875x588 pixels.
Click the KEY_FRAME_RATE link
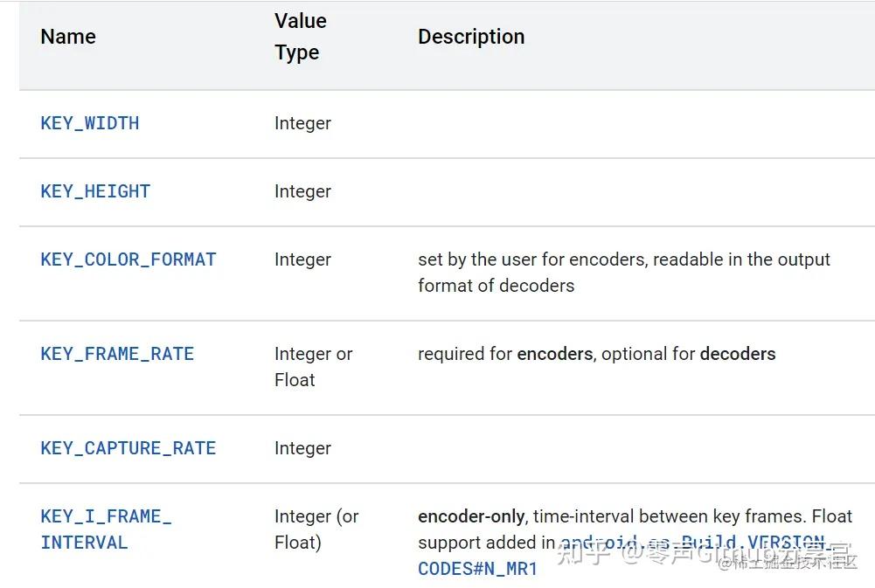[117, 354]
